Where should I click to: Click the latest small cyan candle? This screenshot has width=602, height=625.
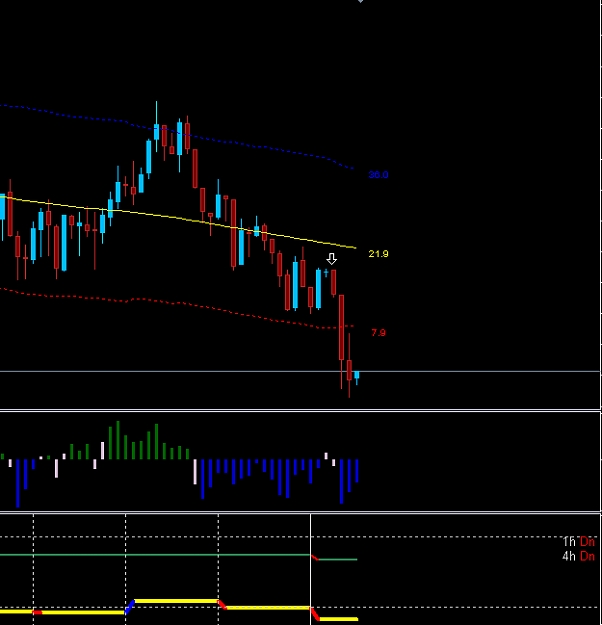click(357, 375)
